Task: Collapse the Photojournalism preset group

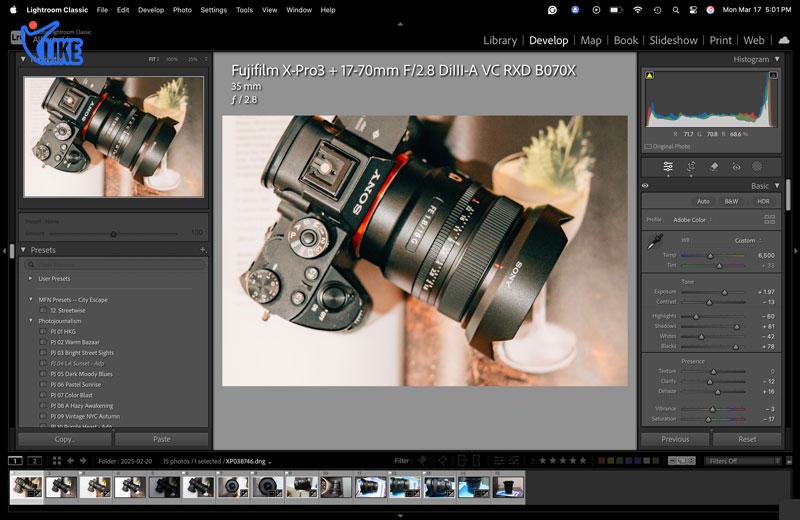Action: click(31, 320)
